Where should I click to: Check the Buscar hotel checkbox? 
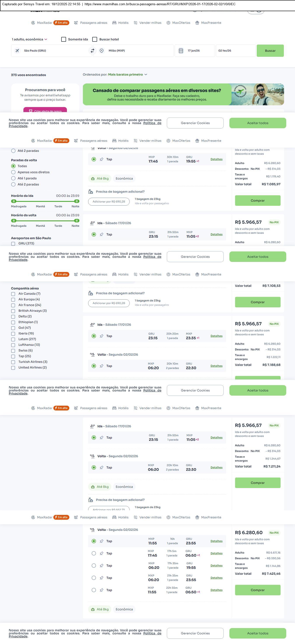point(95,39)
